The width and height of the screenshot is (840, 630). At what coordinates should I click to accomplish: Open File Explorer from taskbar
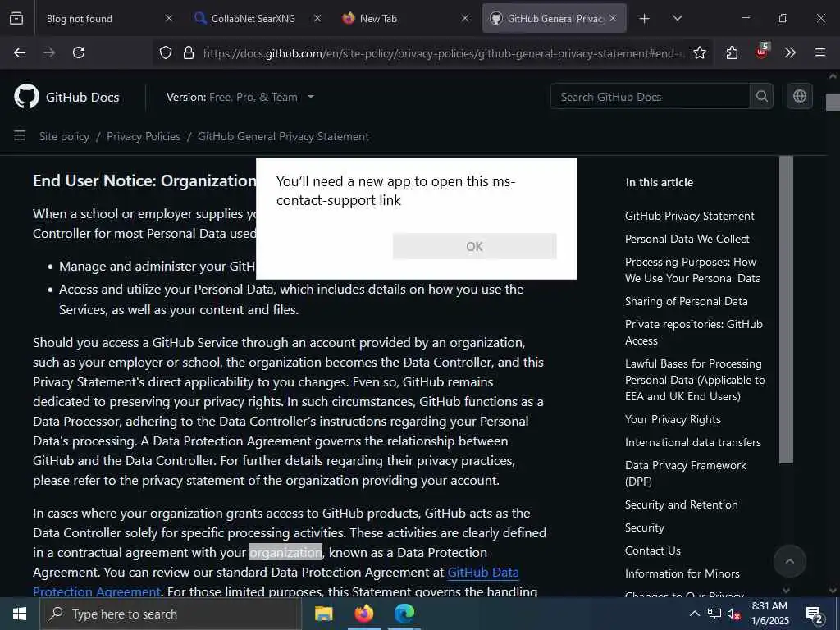point(323,614)
